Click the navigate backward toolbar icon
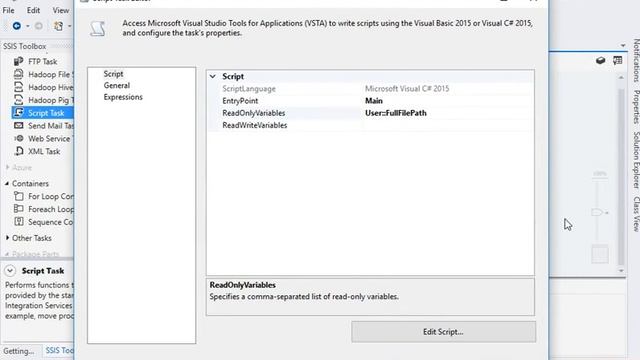Viewport: 640px width, 360px height. (x=17, y=26)
